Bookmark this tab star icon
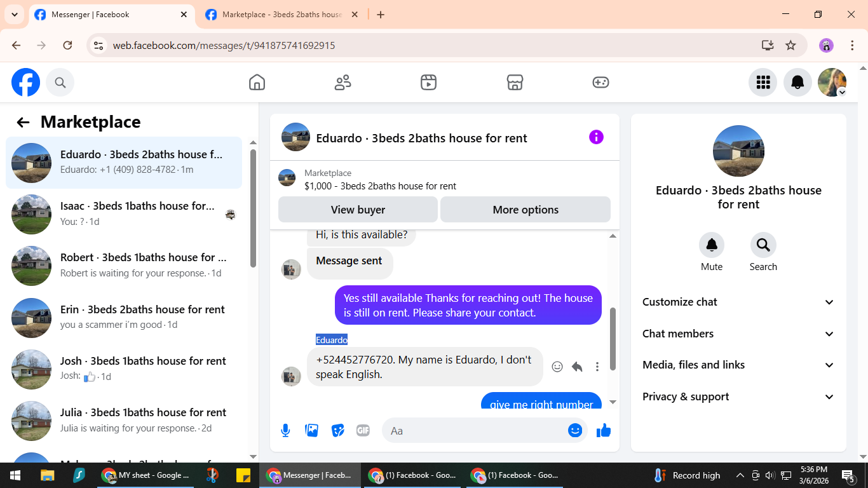The image size is (868, 488). (790, 45)
